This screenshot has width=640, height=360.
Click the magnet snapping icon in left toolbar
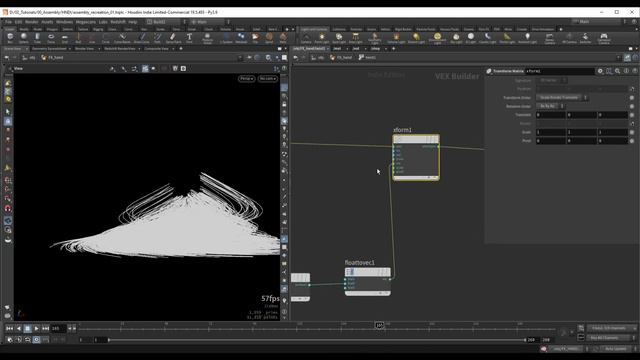click(x=8, y=208)
